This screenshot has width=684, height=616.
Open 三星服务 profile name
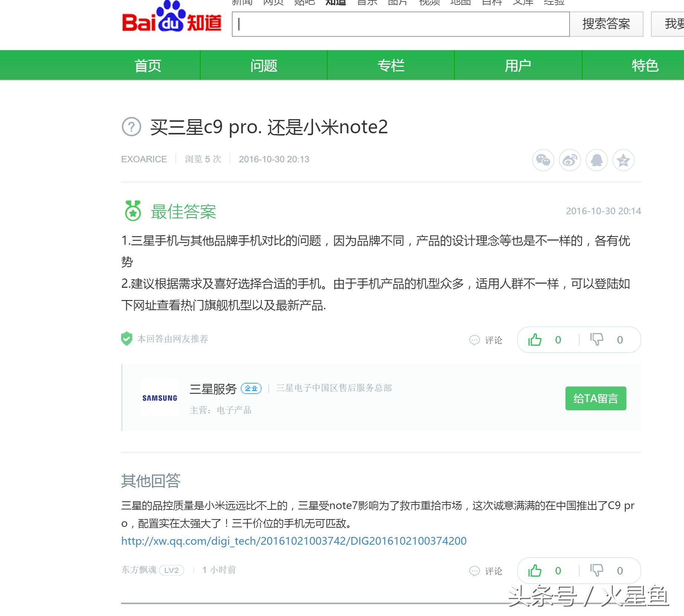pyautogui.click(x=213, y=389)
